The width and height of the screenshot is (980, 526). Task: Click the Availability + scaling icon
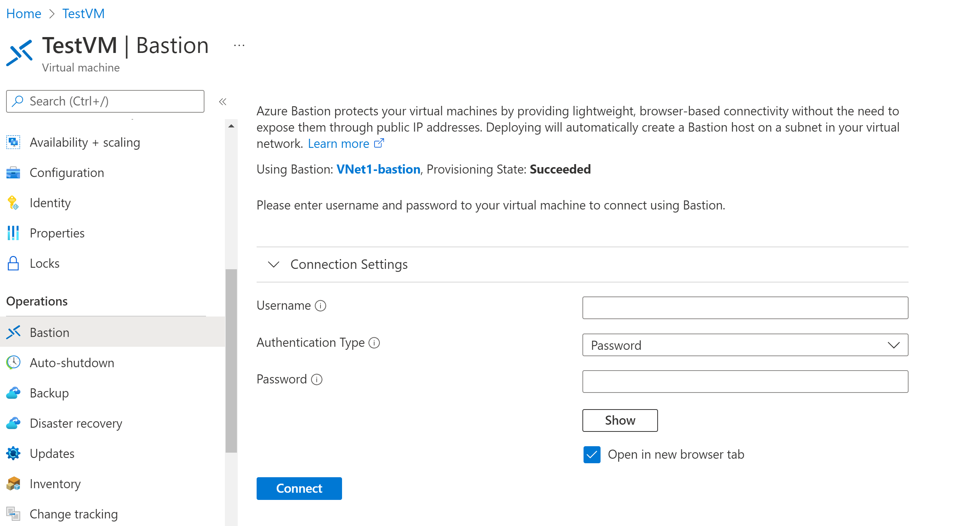(14, 142)
